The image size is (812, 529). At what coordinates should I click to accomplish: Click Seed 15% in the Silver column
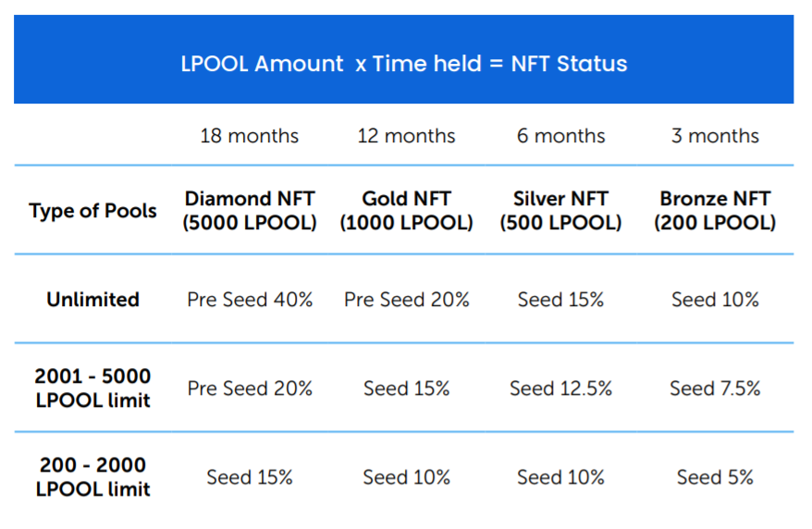coord(560,300)
